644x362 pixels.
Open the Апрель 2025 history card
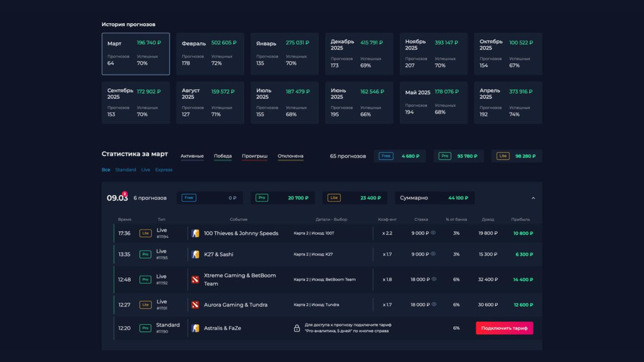[x=508, y=103]
